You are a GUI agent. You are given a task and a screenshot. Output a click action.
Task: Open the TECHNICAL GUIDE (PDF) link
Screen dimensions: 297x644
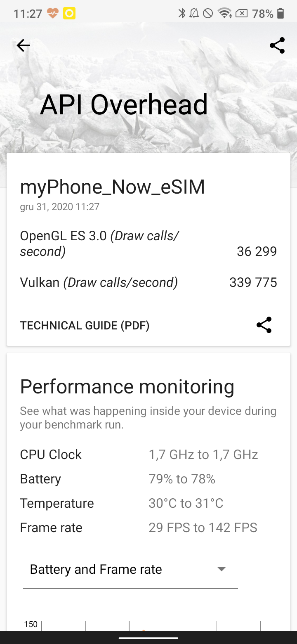(85, 326)
